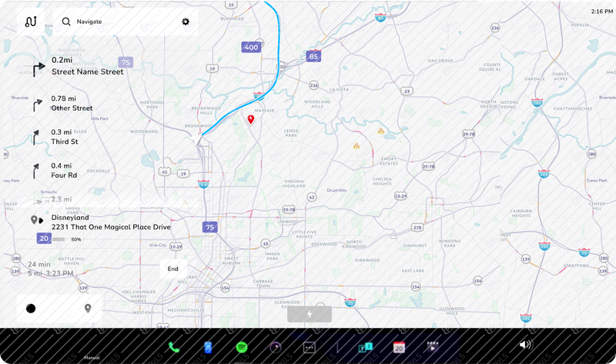Viewport: 616px width, 364px height.
Task: Select the Four Rd turn arrow
Action: [x=35, y=171]
